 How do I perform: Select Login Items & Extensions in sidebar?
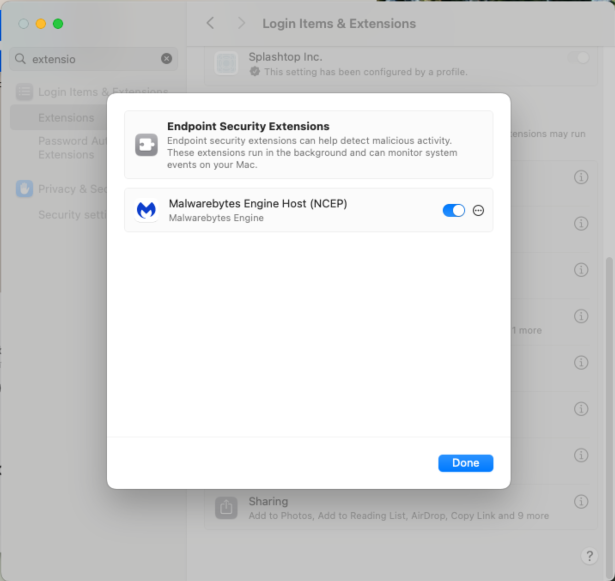point(93,92)
